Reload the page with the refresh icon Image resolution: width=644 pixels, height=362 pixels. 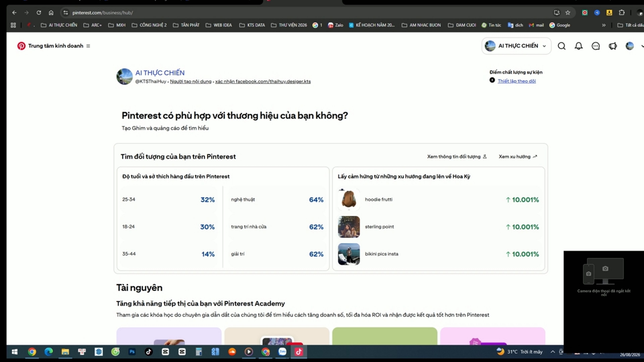39,13
